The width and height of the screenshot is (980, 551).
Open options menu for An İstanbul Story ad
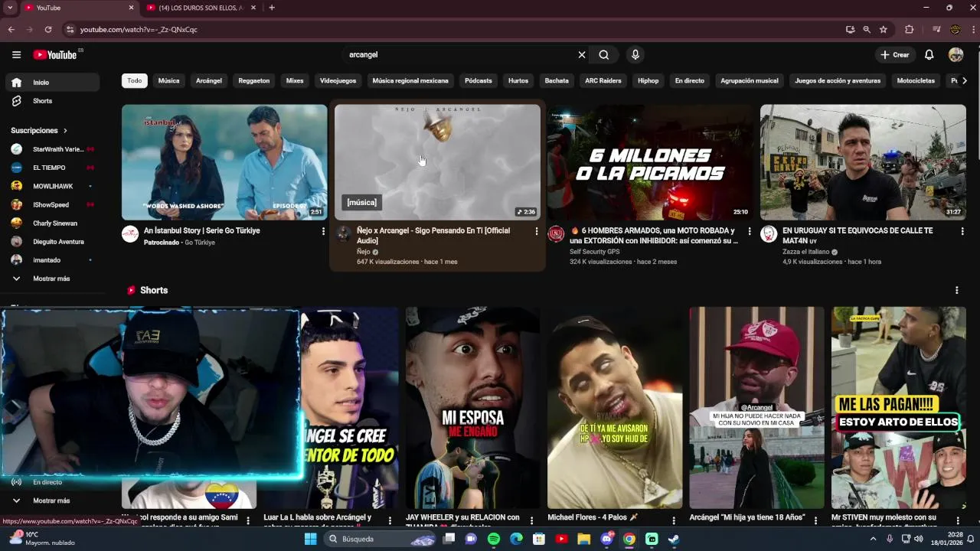pyautogui.click(x=323, y=231)
